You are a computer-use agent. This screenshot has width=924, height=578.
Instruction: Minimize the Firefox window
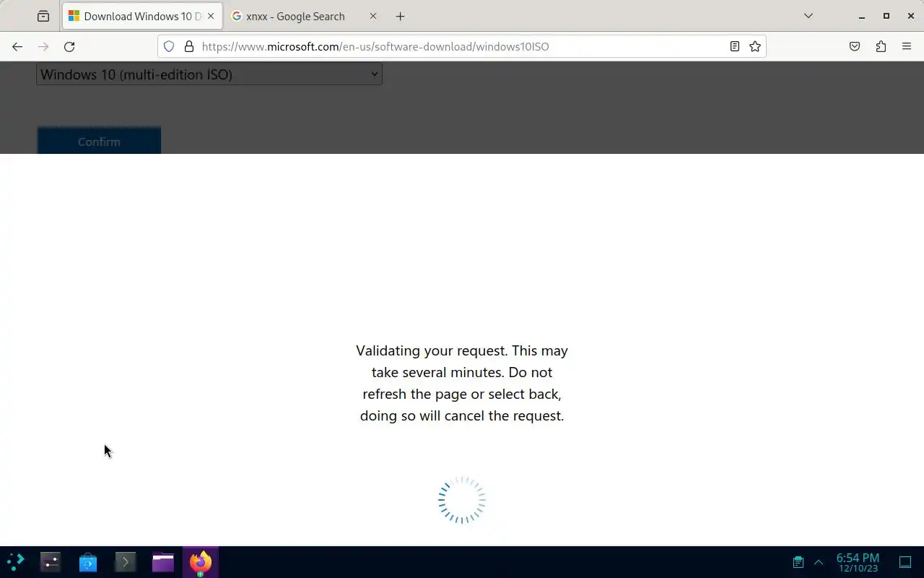pyautogui.click(x=862, y=16)
